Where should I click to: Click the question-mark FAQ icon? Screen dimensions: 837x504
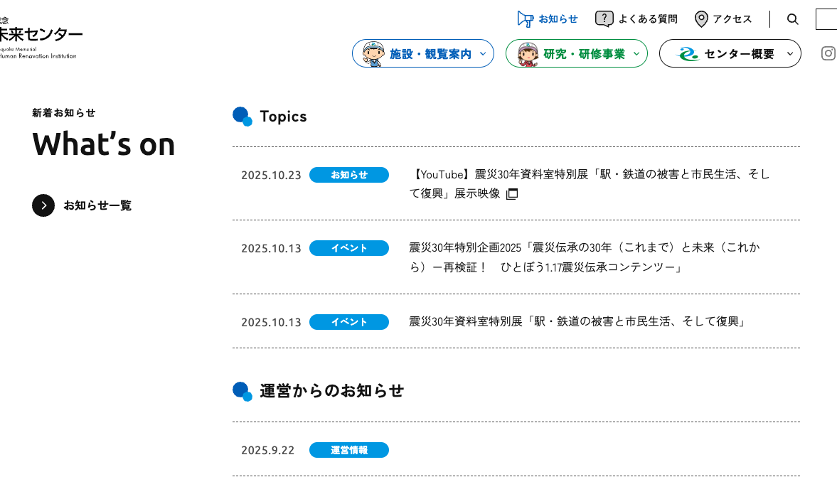[x=604, y=19]
